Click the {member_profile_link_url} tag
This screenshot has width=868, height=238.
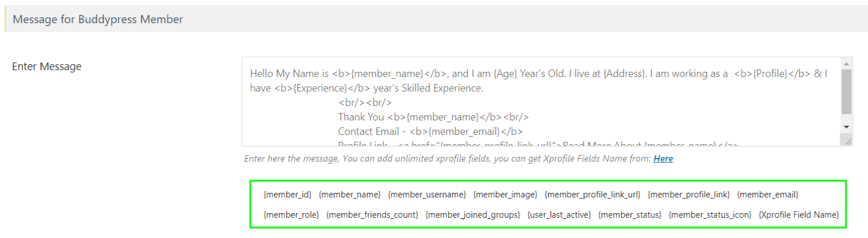coord(592,194)
